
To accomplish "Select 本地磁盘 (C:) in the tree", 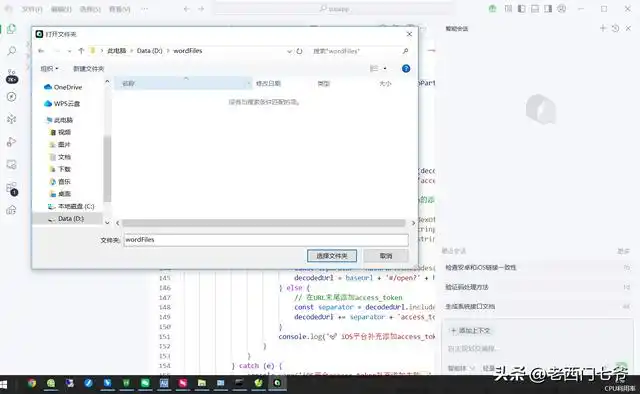I will 71,206.
